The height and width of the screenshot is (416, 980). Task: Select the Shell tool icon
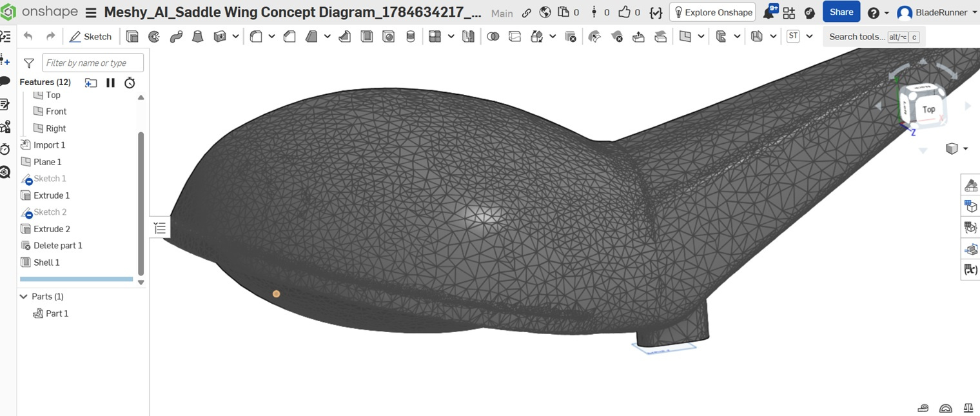pos(367,37)
